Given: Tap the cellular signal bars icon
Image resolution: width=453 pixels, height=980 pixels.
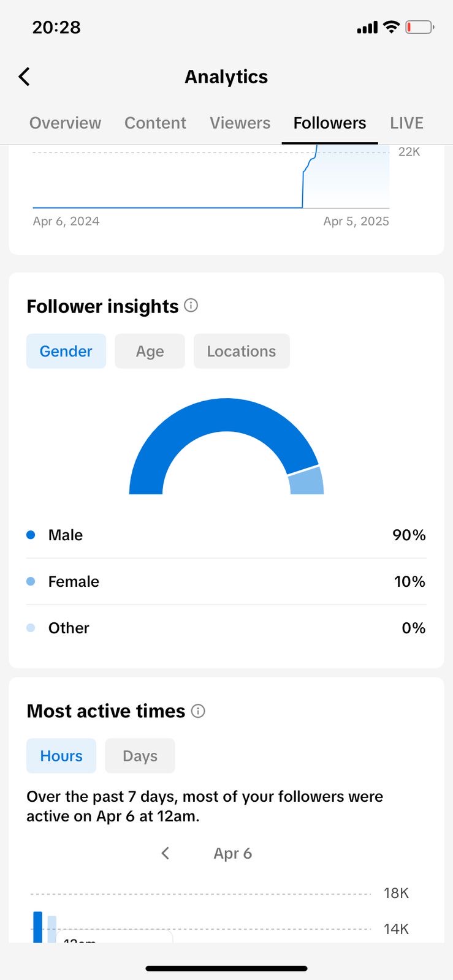Looking at the screenshot, I should [367, 28].
